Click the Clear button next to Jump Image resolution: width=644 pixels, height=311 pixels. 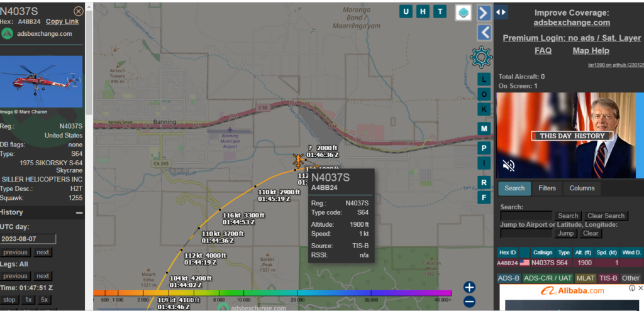pyautogui.click(x=590, y=234)
